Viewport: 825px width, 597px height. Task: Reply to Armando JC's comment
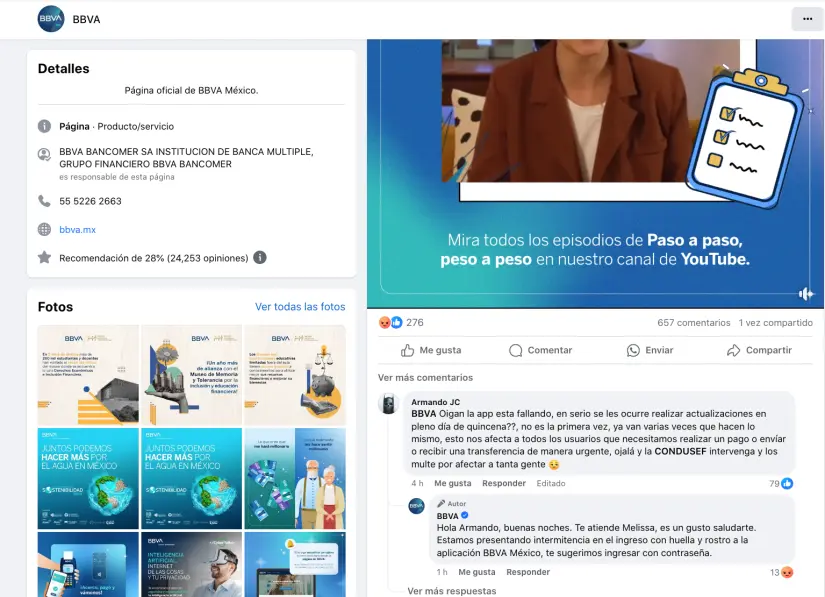pyautogui.click(x=503, y=484)
